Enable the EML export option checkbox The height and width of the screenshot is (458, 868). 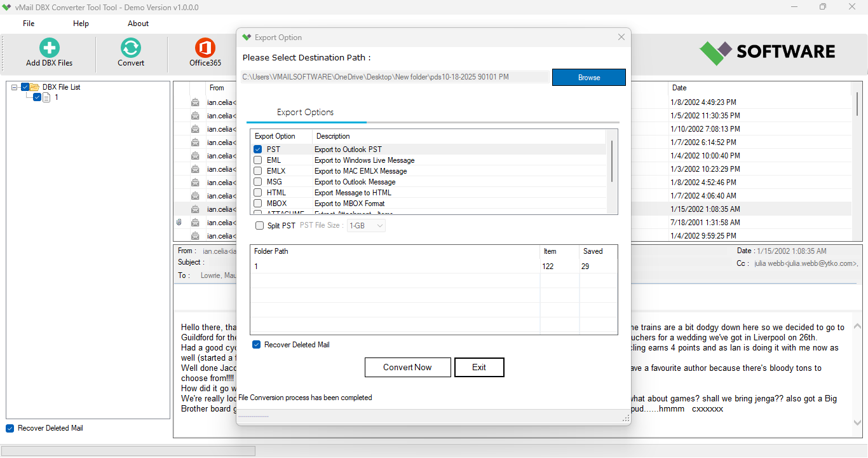258,160
